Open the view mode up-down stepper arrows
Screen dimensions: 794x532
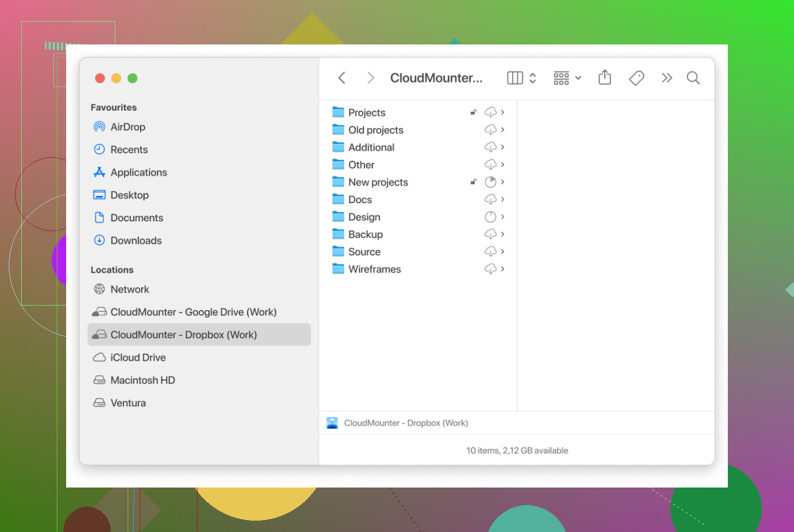click(x=532, y=78)
